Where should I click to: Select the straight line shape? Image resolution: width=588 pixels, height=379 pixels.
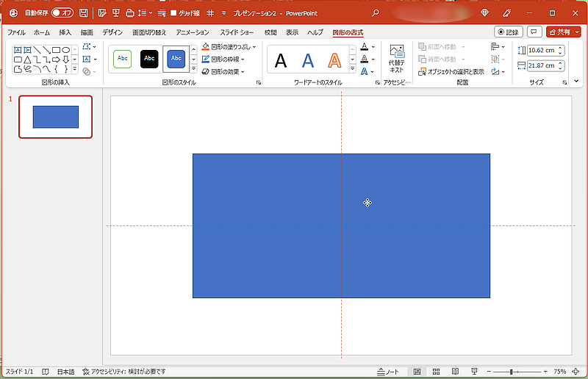click(37, 50)
